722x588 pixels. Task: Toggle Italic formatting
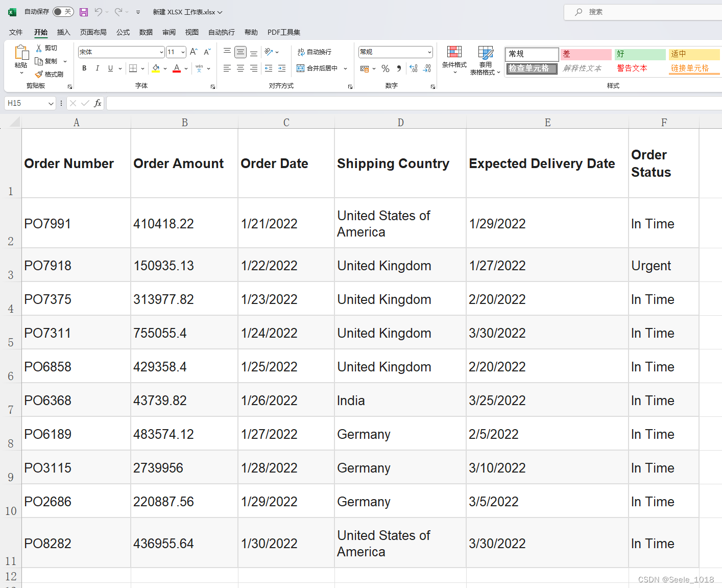coord(97,68)
